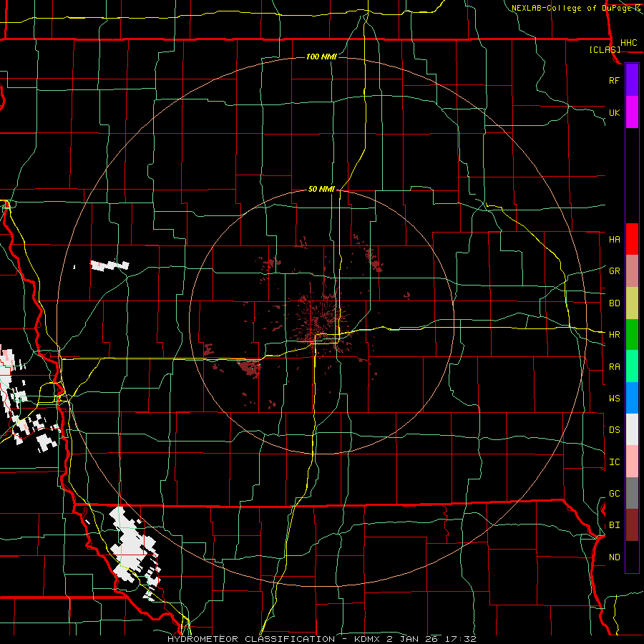Click the IC pink legend color
The width and height of the screenshot is (644, 644).
coord(632,462)
